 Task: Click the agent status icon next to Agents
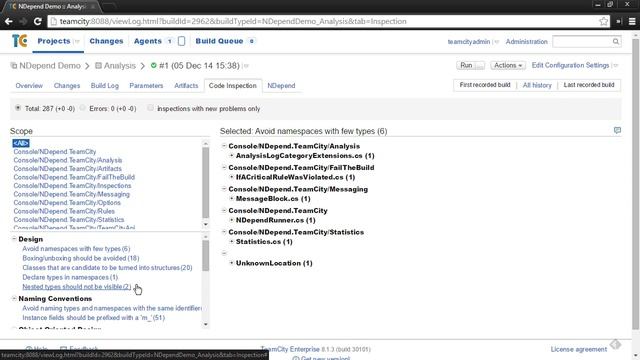[x=182, y=41]
